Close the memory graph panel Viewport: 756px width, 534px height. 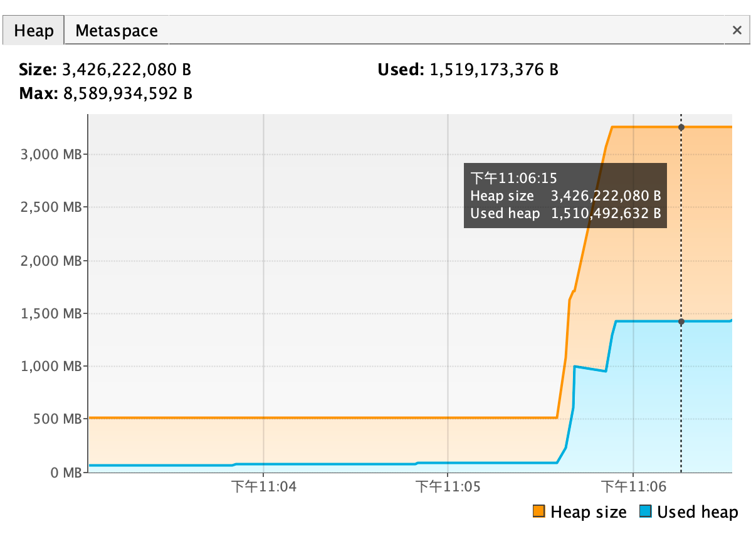737,30
